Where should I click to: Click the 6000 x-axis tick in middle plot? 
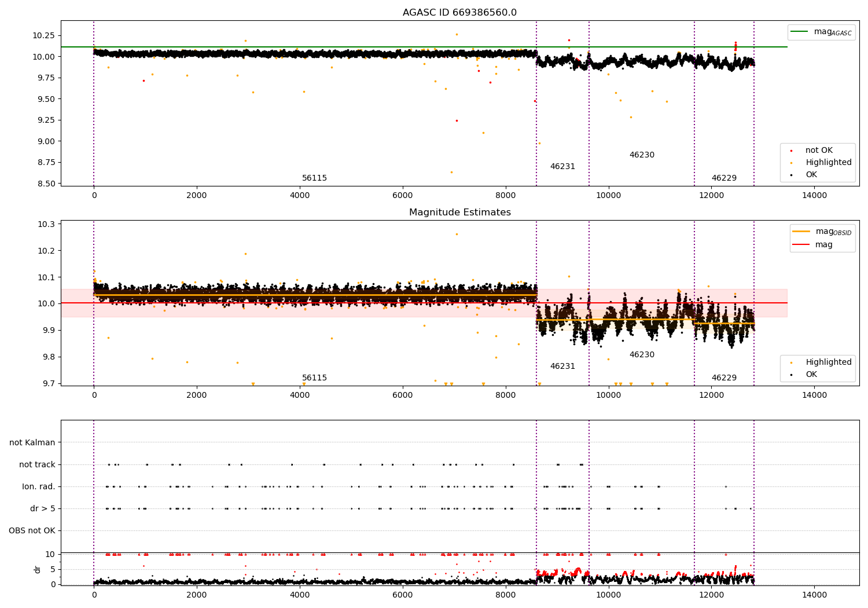[403, 395]
